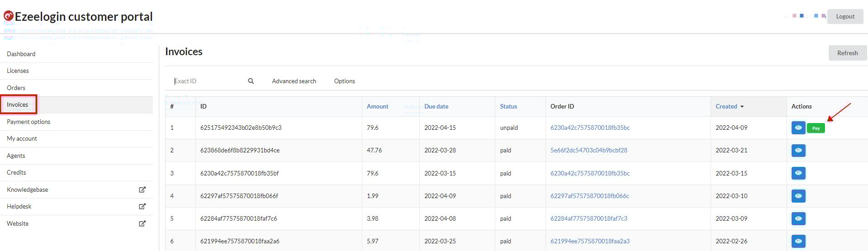Select invoice ID 623868de6f8b8229931bd4ce text
868x251 pixels.
pos(240,151)
